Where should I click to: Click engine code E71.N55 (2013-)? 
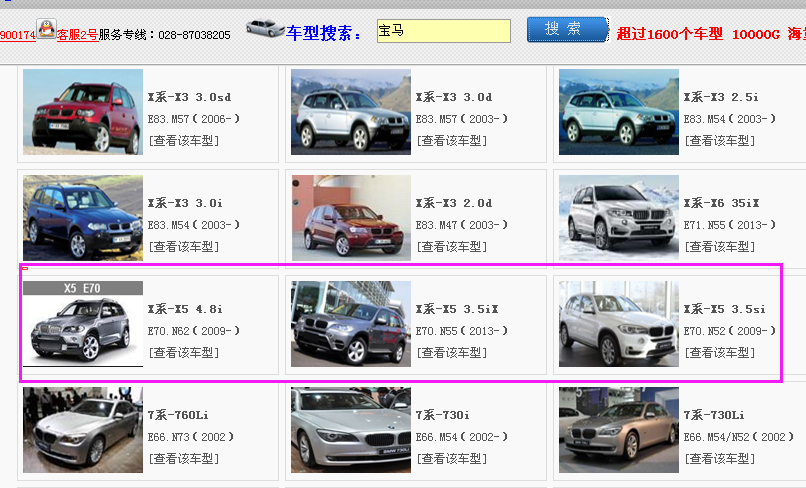click(730, 225)
